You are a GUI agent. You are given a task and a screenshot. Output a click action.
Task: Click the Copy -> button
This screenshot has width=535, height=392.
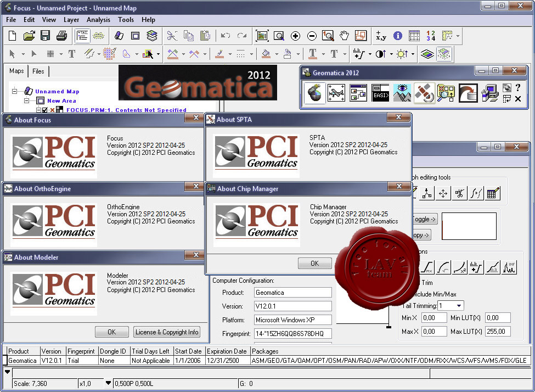coord(421,235)
